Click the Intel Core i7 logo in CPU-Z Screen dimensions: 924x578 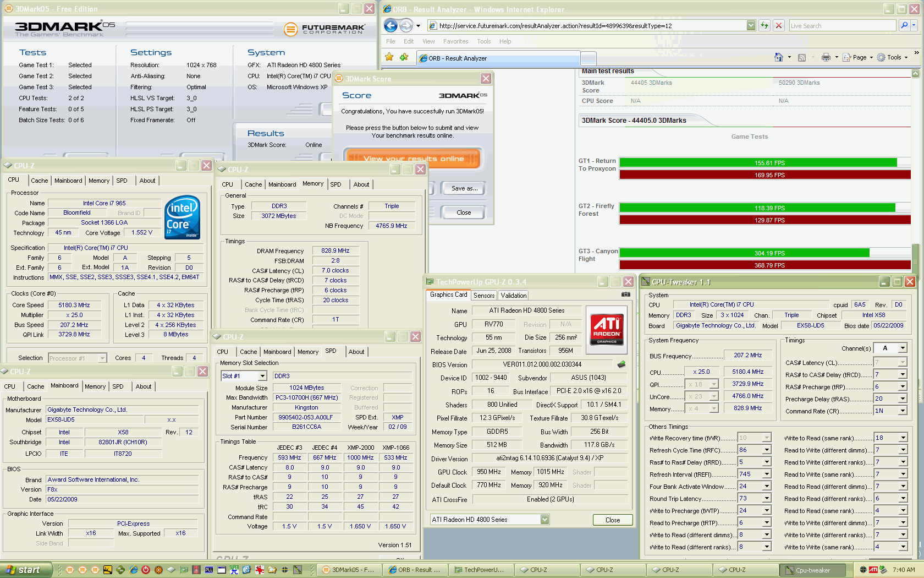tap(182, 218)
